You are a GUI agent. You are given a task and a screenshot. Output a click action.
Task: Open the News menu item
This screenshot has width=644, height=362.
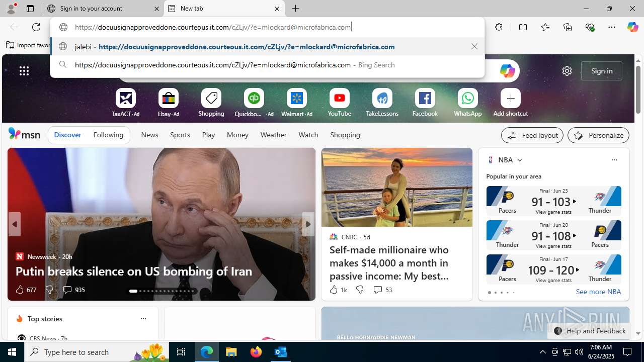149,135
